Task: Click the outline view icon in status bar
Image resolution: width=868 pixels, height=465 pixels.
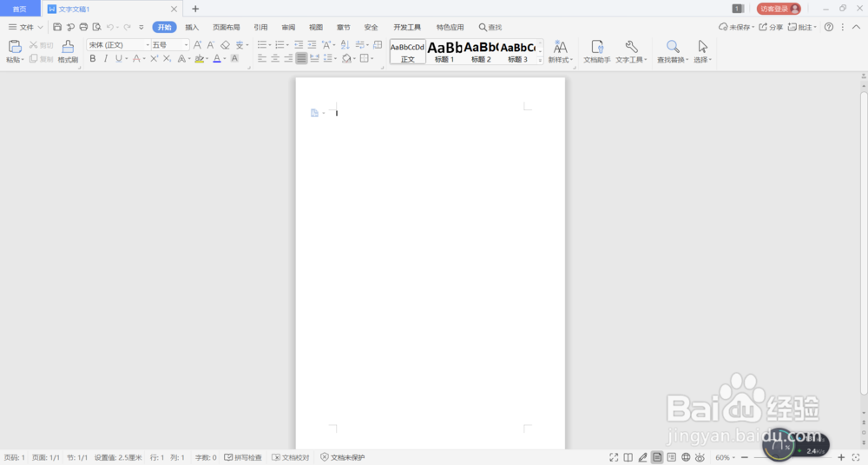Action: point(671,457)
